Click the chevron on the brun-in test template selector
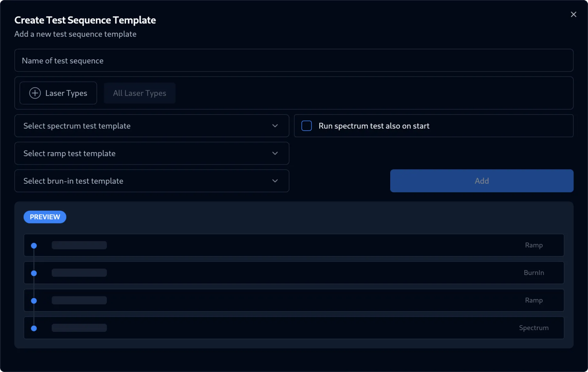 (x=275, y=181)
